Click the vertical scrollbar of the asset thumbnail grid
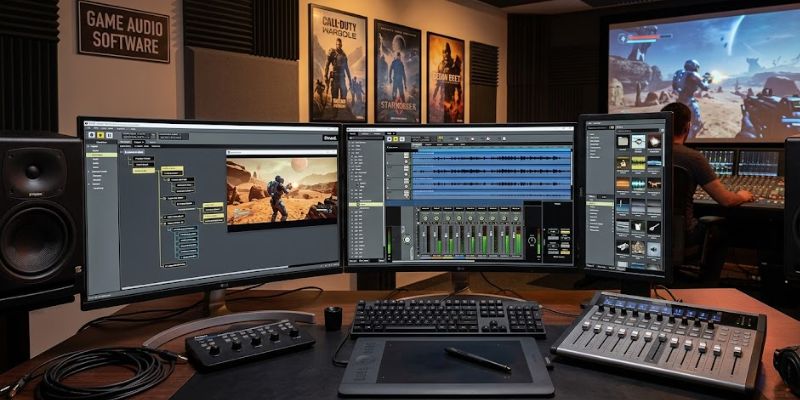 (x=663, y=149)
